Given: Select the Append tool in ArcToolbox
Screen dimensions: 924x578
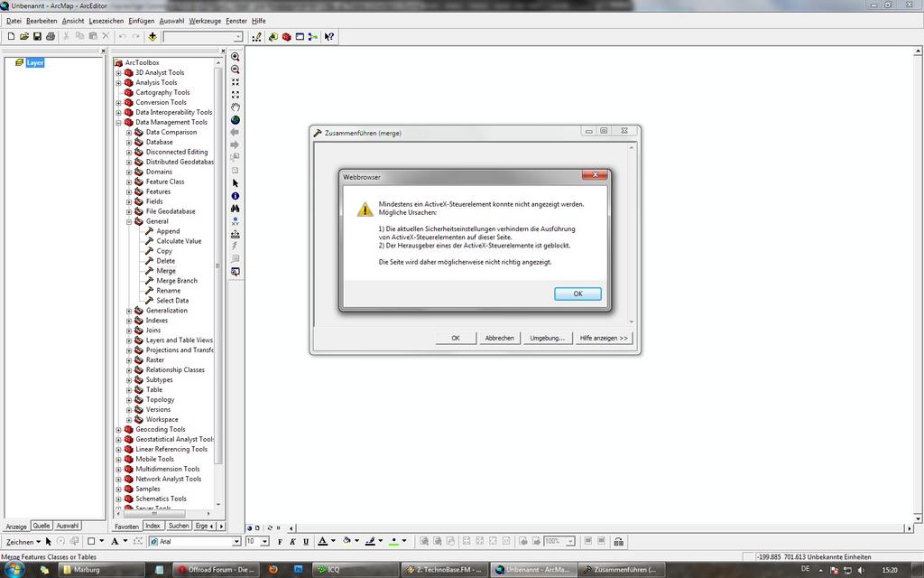Looking at the screenshot, I should [x=168, y=231].
